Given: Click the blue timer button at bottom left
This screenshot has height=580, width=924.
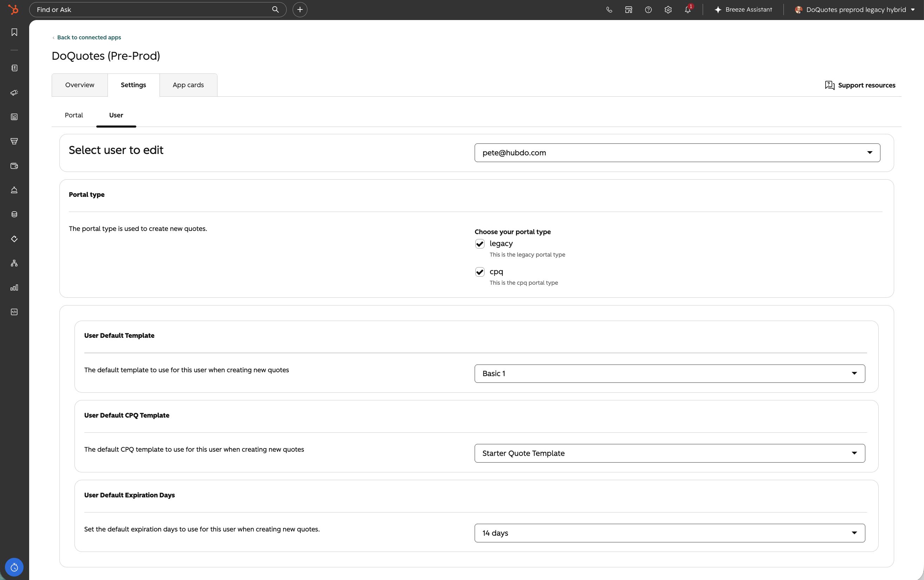Looking at the screenshot, I should click(14, 567).
